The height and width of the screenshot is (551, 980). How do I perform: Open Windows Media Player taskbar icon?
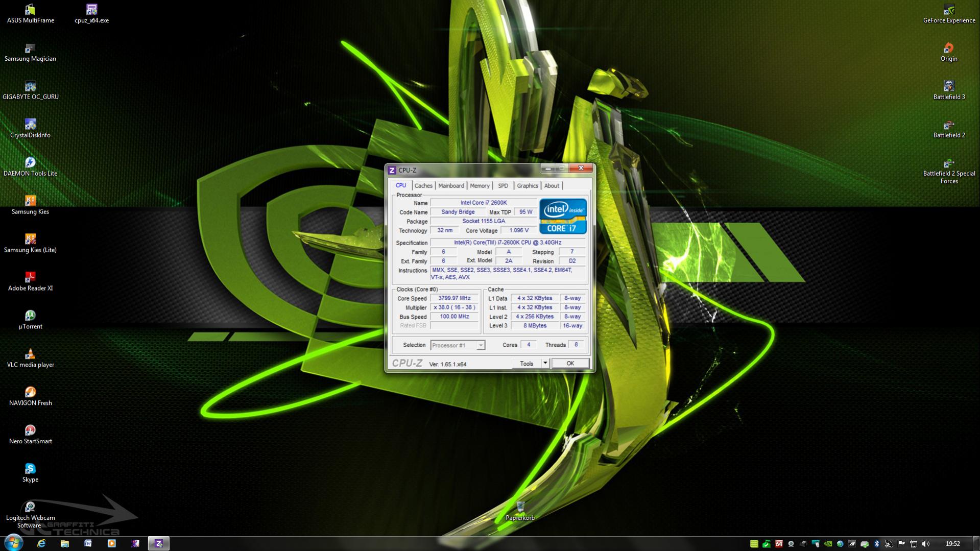[x=112, y=543]
